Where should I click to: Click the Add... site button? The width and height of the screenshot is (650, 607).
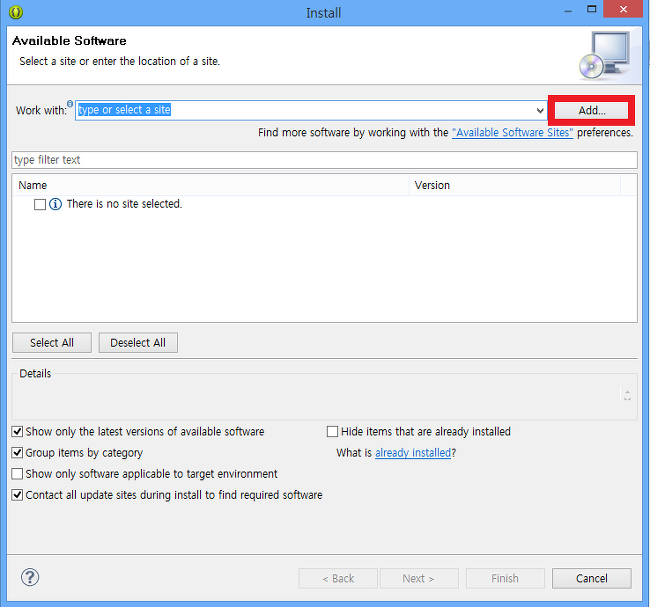pyautogui.click(x=591, y=110)
